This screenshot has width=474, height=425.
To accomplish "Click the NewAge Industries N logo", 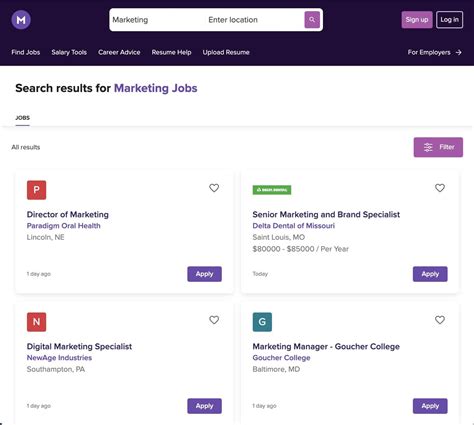I will point(37,322).
